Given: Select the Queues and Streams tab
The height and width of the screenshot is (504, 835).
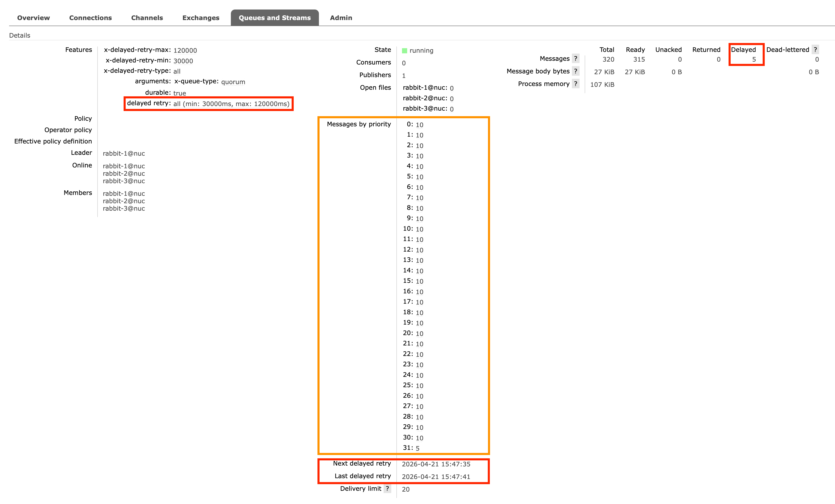Looking at the screenshot, I should [x=275, y=18].
